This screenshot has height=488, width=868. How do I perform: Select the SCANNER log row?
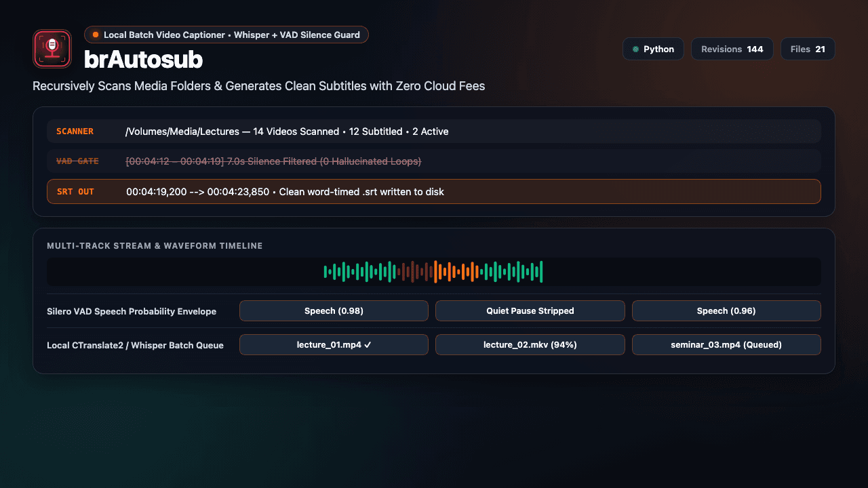(x=434, y=131)
